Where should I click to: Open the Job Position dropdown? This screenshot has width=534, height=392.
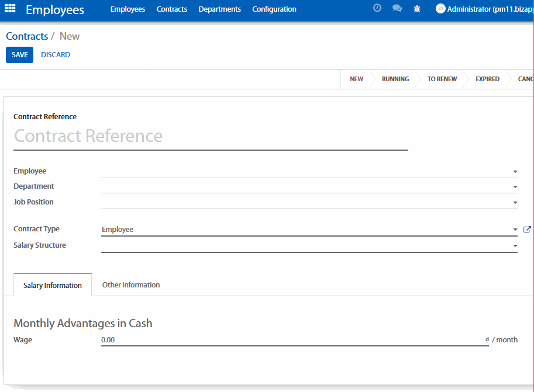coord(515,203)
